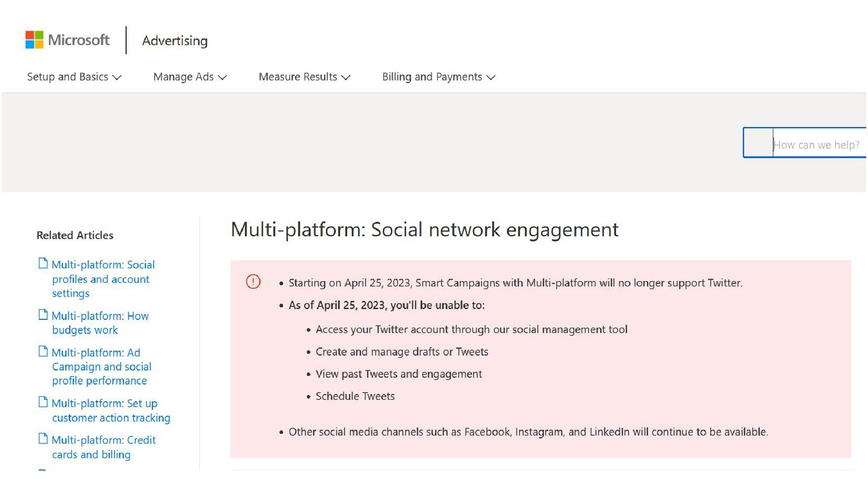This screenshot has width=868, height=488.
Task: Expand the Billing and Payments menu
Action: (x=438, y=77)
